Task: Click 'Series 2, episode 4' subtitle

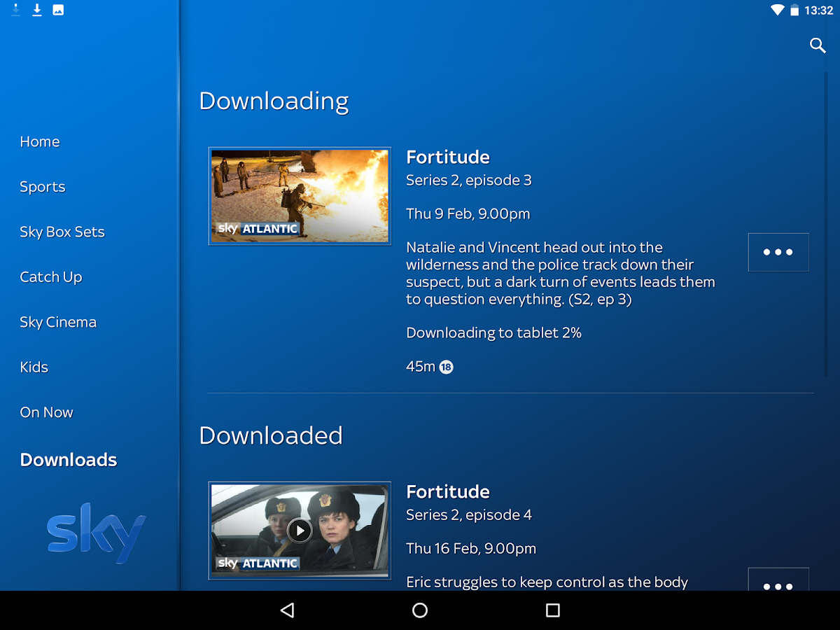Action: pos(469,515)
